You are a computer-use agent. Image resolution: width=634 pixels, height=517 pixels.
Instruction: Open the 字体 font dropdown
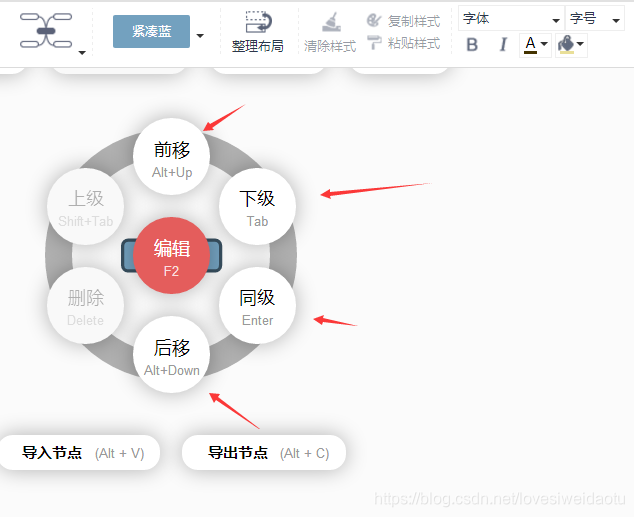(511, 19)
